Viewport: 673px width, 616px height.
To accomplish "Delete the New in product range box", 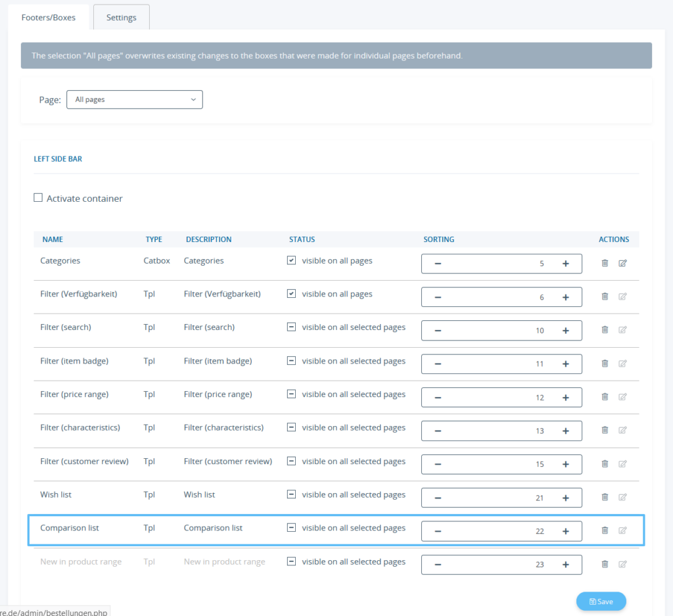I will click(x=605, y=564).
